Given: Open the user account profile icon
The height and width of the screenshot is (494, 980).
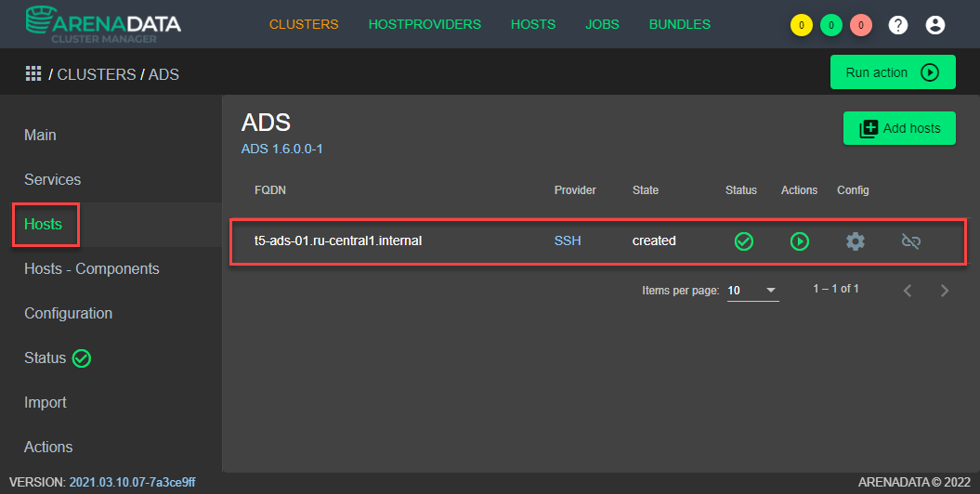Looking at the screenshot, I should click(x=935, y=25).
